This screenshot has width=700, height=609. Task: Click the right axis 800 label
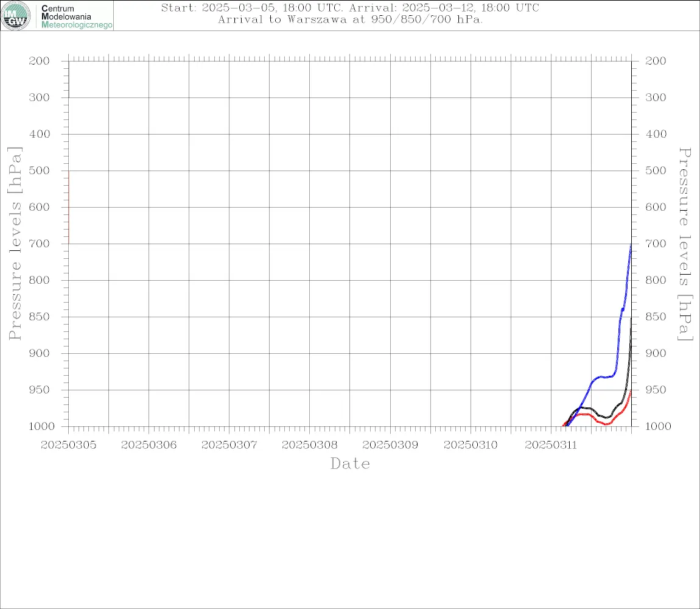pos(656,280)
